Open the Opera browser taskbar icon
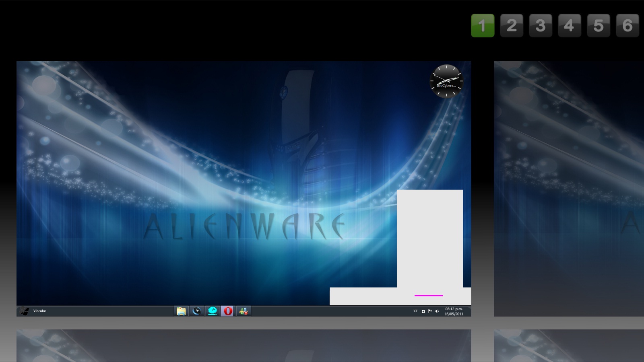Image resolution: width=644 pixels, height=362 pixels. (228, 311)
